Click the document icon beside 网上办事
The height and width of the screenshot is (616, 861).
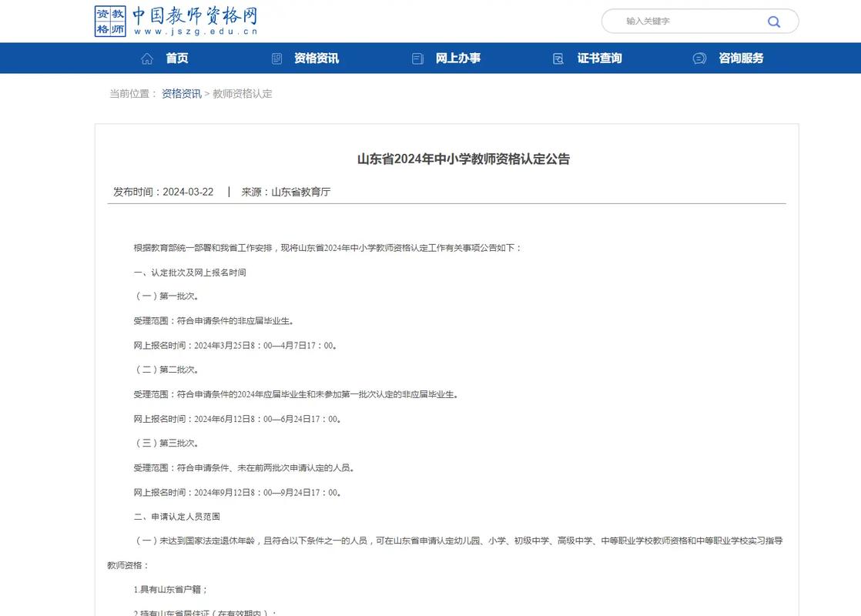click(418, 59)
